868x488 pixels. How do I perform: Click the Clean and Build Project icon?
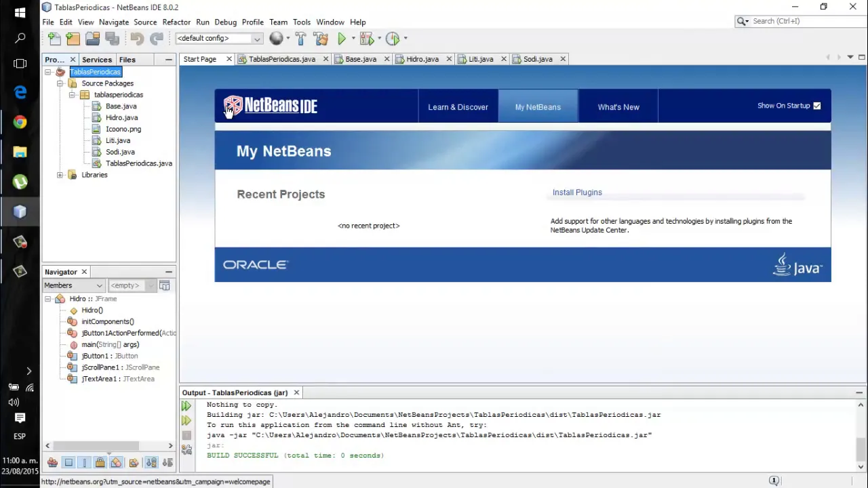pos(321,39)
